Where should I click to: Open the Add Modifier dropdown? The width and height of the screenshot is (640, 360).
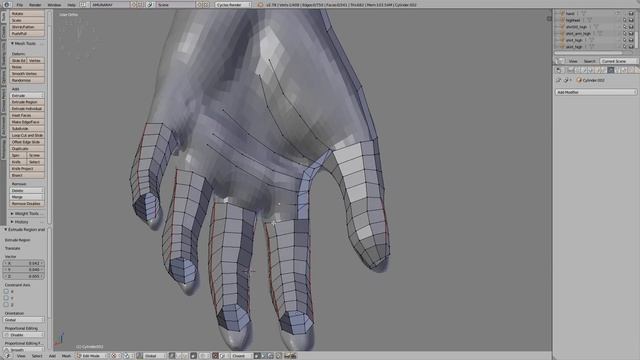click(x=596, y=92)
